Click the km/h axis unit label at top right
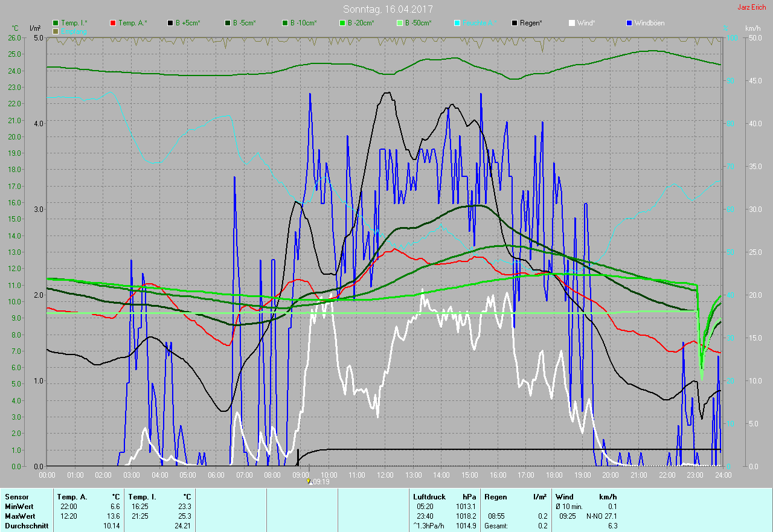The width and height of the screenshot is (773, 532). coord(753,28)
